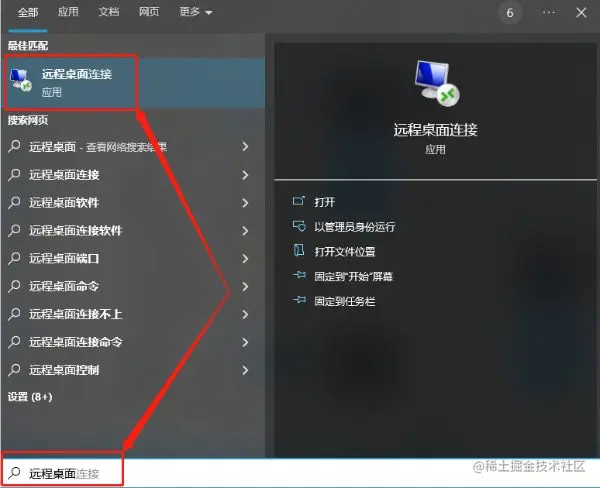Click the search box containing 远程桌面
This screenshot has width=600, height=488.
click(x=300, y=473)
